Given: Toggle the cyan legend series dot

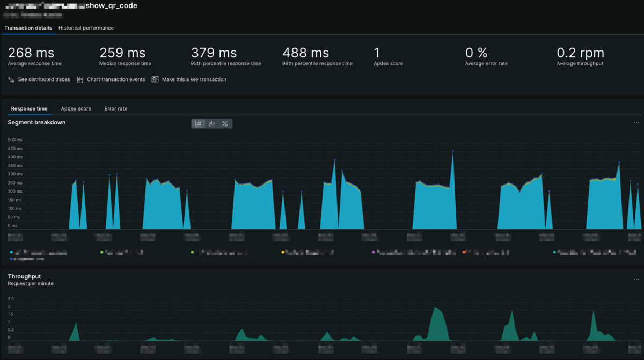Looking at the screenshot, I should [x=11, y=252].
